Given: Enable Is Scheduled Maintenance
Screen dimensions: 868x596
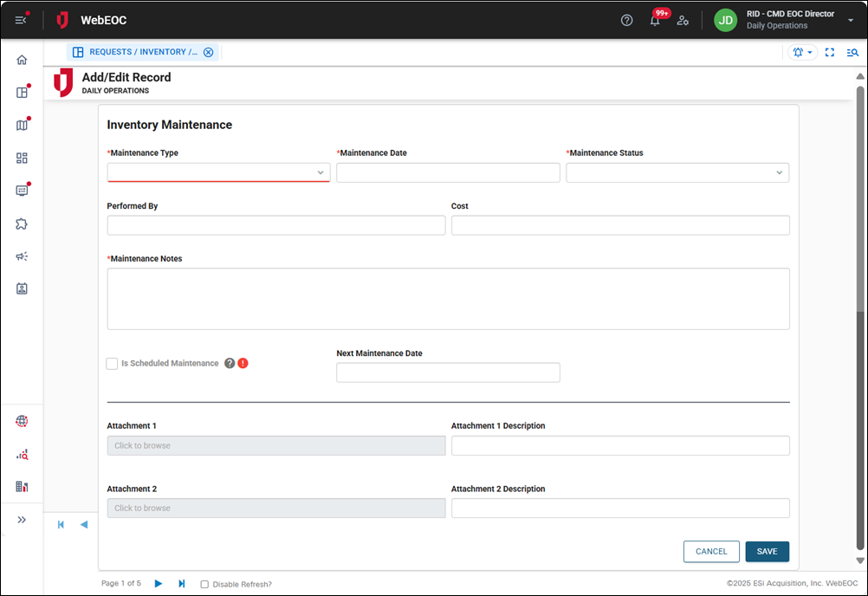Looking at the screenshot, I should [x=112, y=363].
